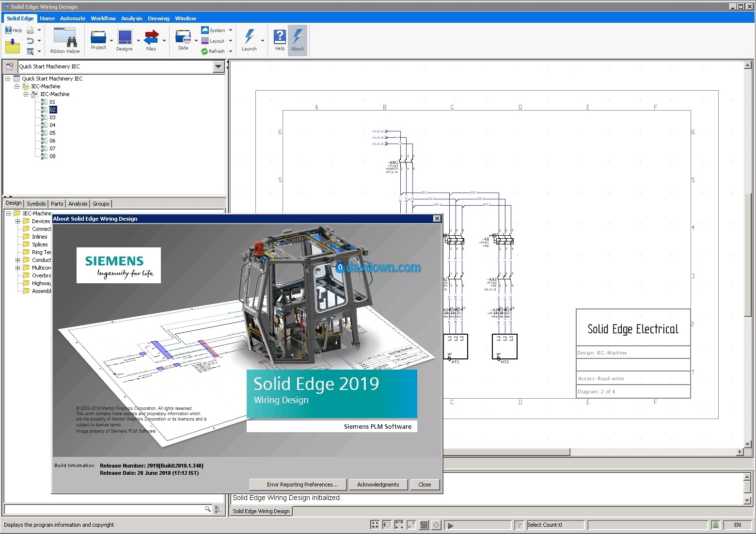Select diagram 08 in the tree
756x534 pixels.
click(52, 156)
